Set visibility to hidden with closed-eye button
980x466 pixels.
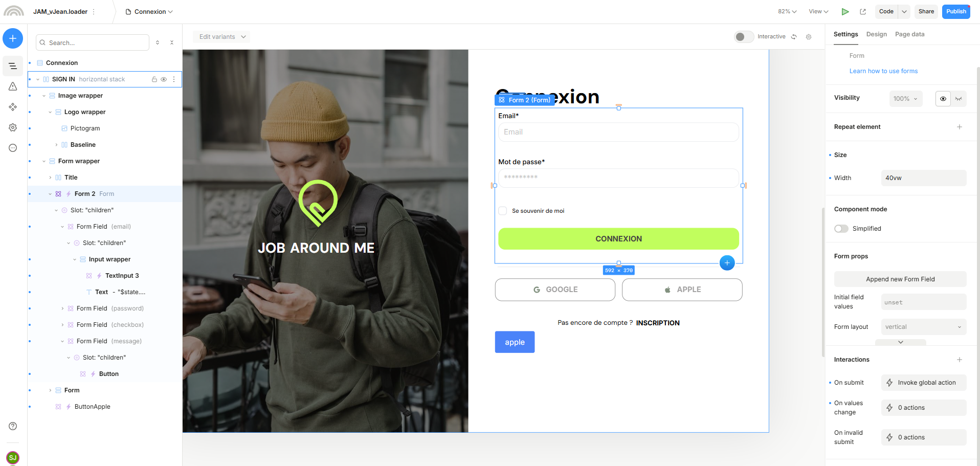959,99
